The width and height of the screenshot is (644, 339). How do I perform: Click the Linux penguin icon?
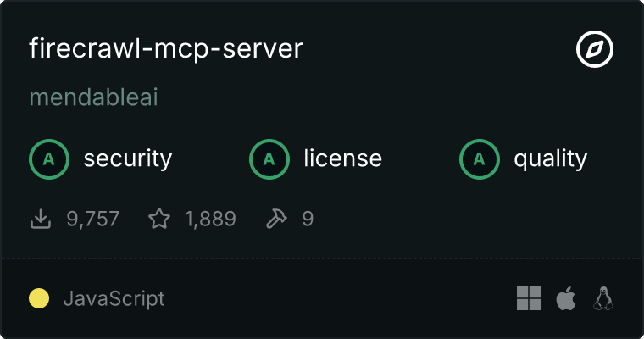coord(603,298)
